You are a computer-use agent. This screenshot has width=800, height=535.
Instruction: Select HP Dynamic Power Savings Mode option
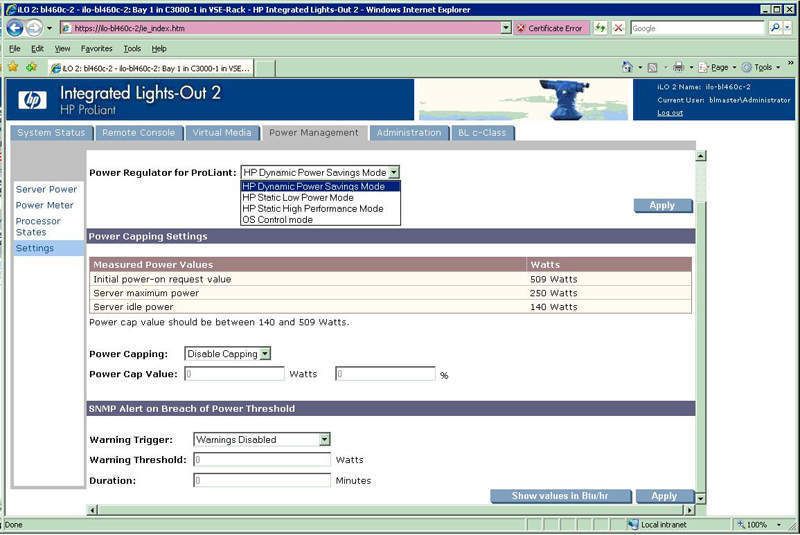[x=320, y=187]
